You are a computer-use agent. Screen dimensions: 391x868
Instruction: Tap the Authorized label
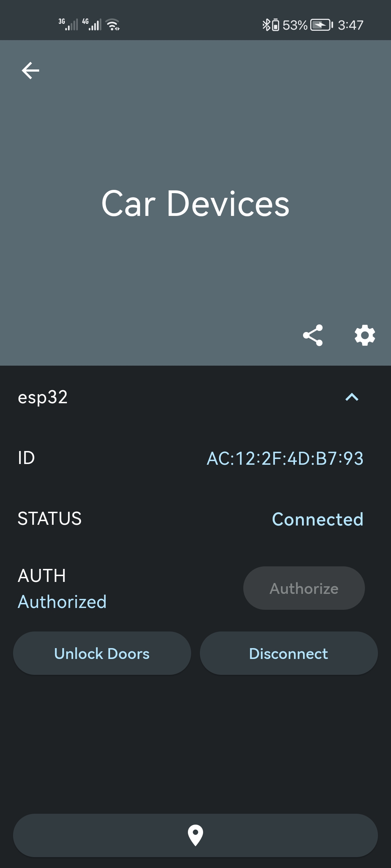pos(62,601)
